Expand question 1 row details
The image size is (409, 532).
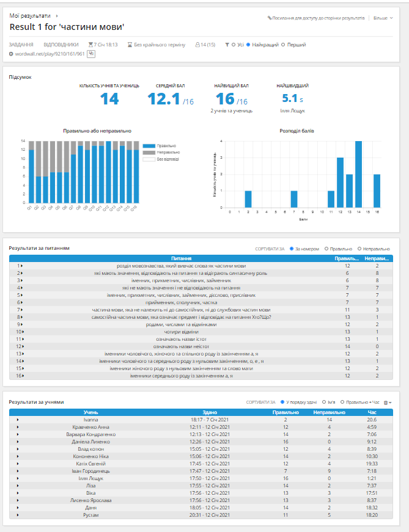[x=20, y=266]
